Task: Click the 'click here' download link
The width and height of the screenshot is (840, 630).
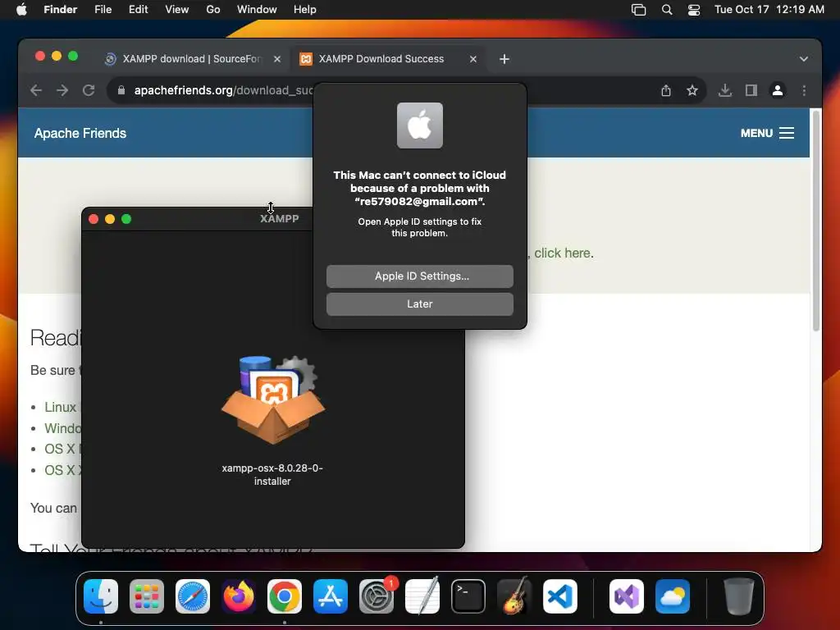Action: [563, 253]
